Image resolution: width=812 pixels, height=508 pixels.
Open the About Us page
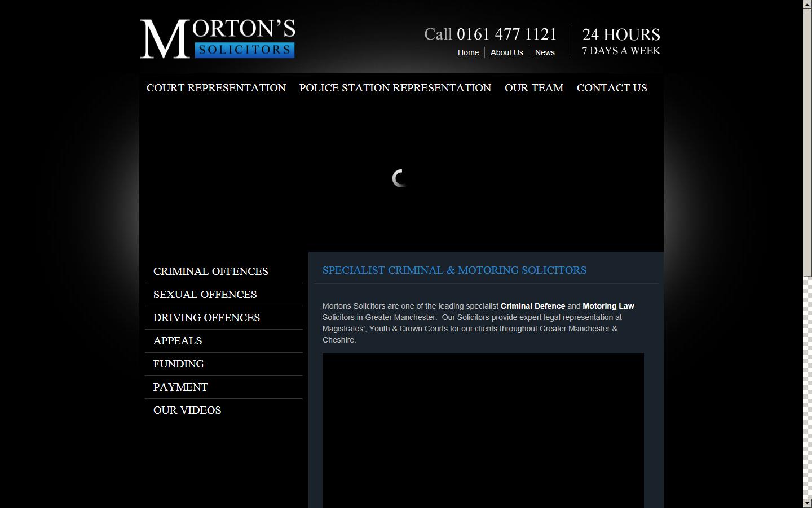[x=506, y=52]
